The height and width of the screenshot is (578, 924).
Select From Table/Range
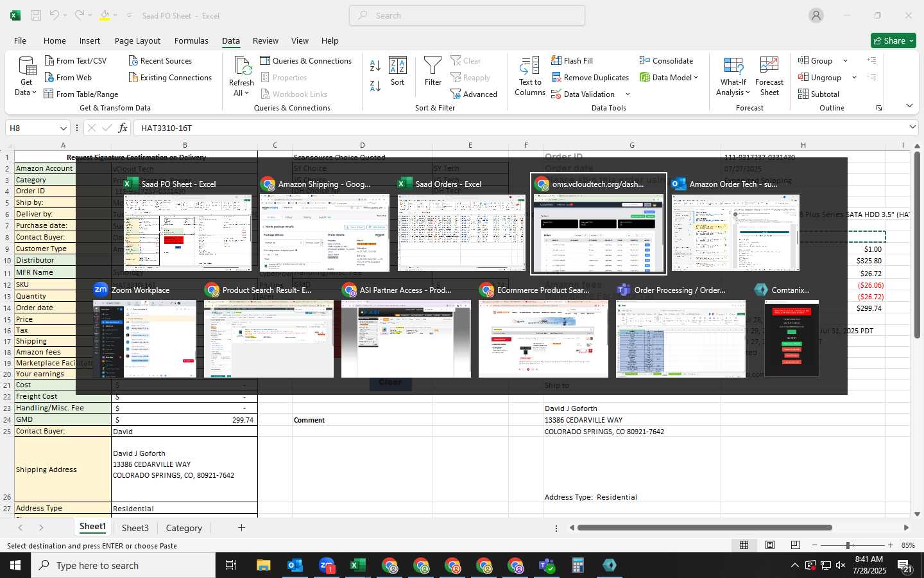click(x=81, y=94)
